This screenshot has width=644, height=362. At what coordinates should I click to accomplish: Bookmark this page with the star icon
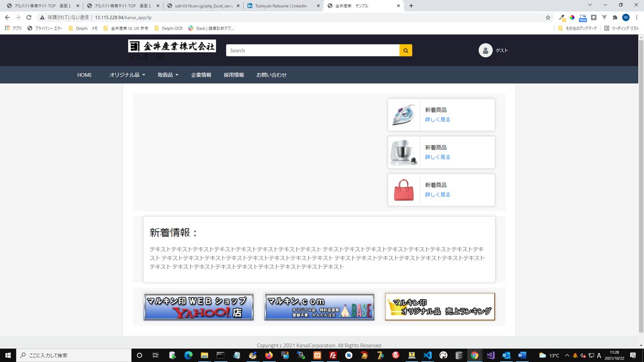click(548, 17)
